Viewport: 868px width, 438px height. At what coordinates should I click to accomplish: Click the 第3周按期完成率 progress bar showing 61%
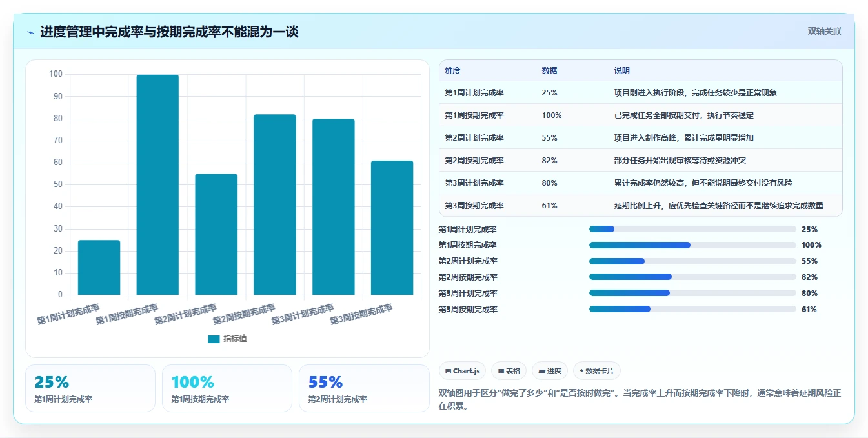coord(692,309)
